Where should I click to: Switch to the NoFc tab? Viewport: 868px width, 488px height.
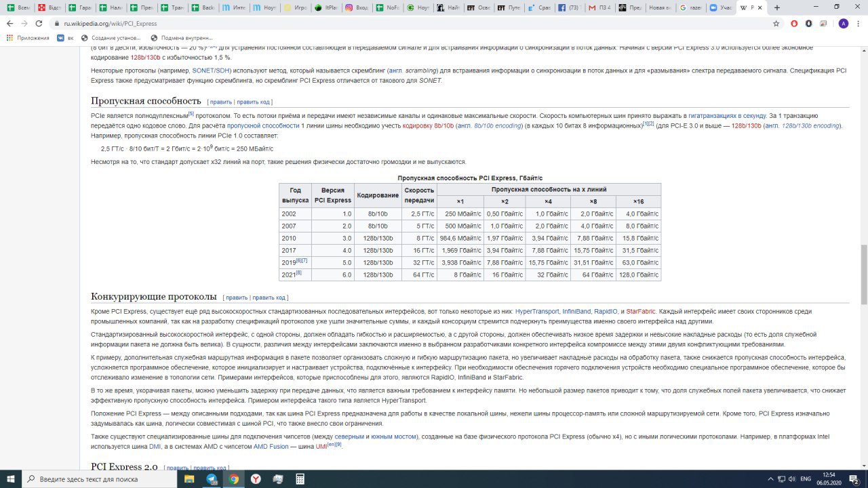coord(387,7)
